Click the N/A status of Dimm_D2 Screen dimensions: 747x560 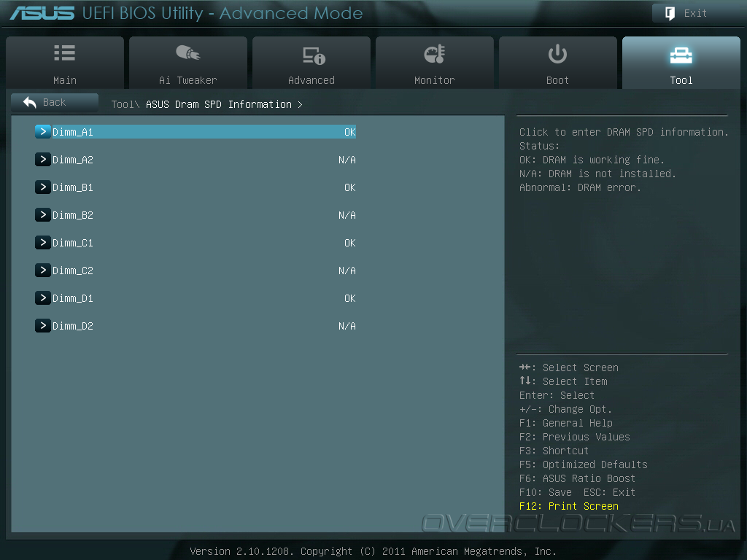pyautogui.click(x=347, y=326)
